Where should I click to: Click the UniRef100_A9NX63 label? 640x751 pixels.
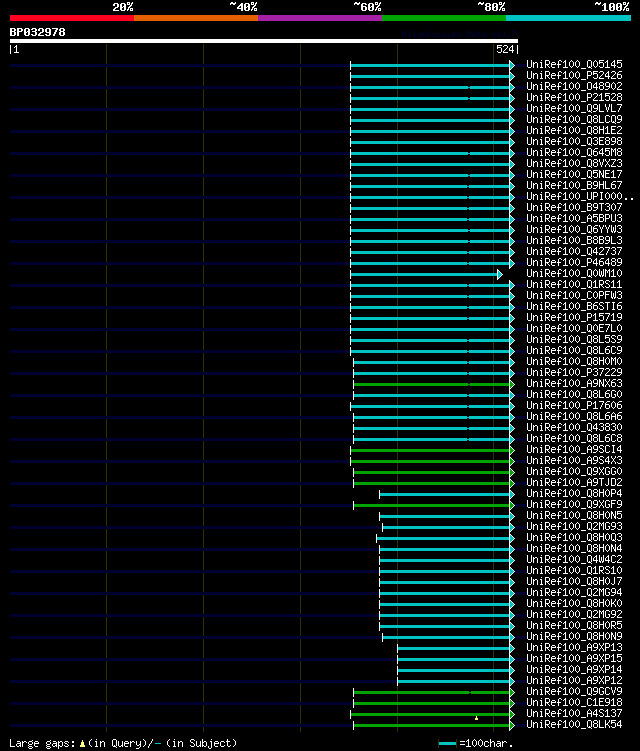click(x=574, y=384)
